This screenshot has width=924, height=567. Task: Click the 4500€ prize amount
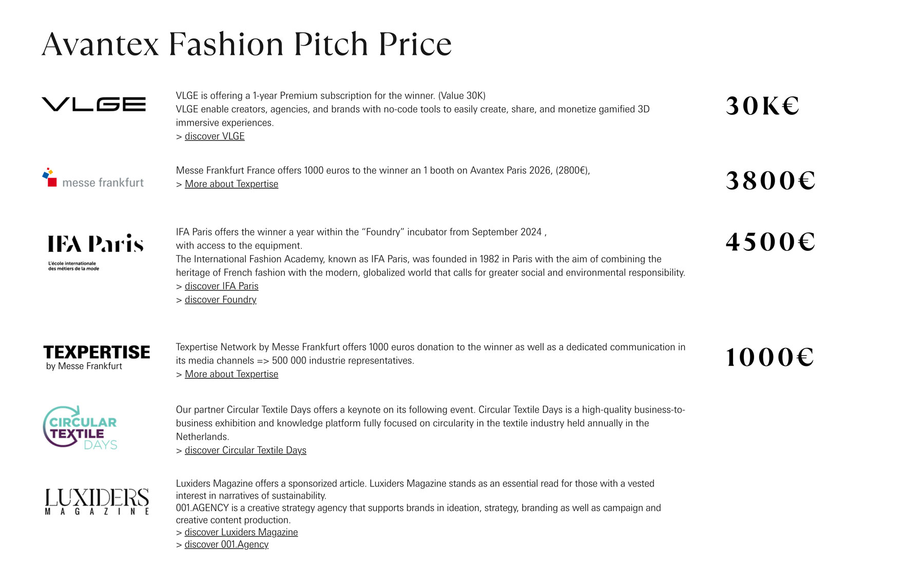point(771,242)
